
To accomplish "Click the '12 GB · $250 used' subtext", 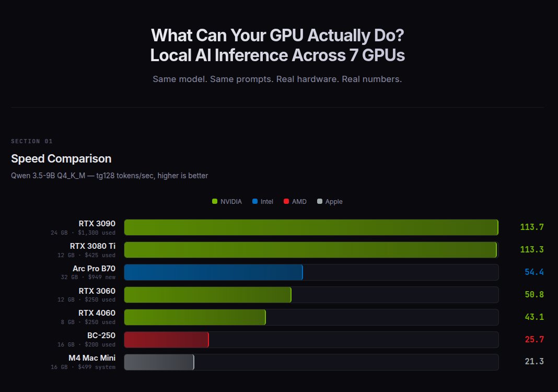I will [87, 300].
